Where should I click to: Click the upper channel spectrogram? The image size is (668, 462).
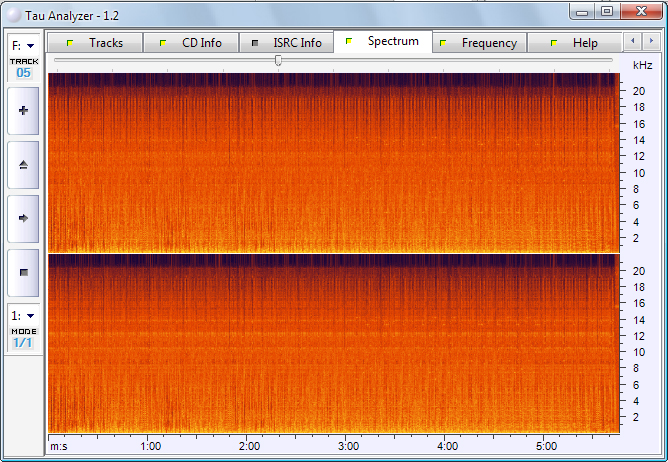click(331, 162)
